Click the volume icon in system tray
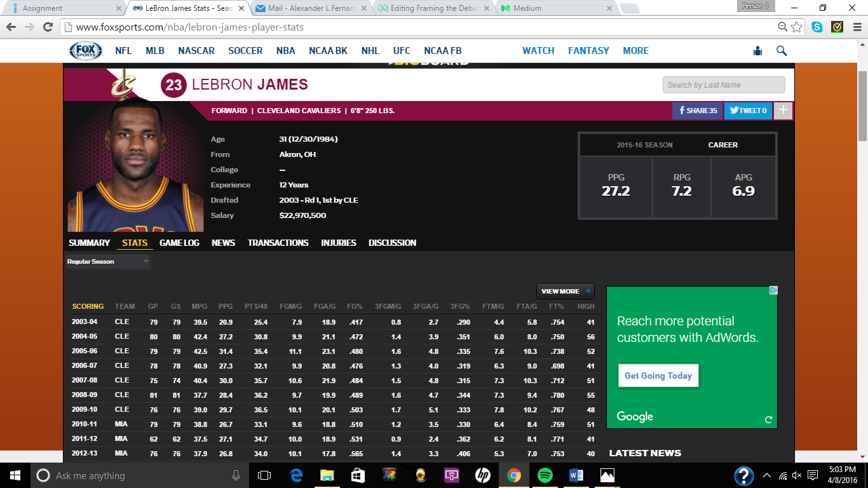 [797, 475]
